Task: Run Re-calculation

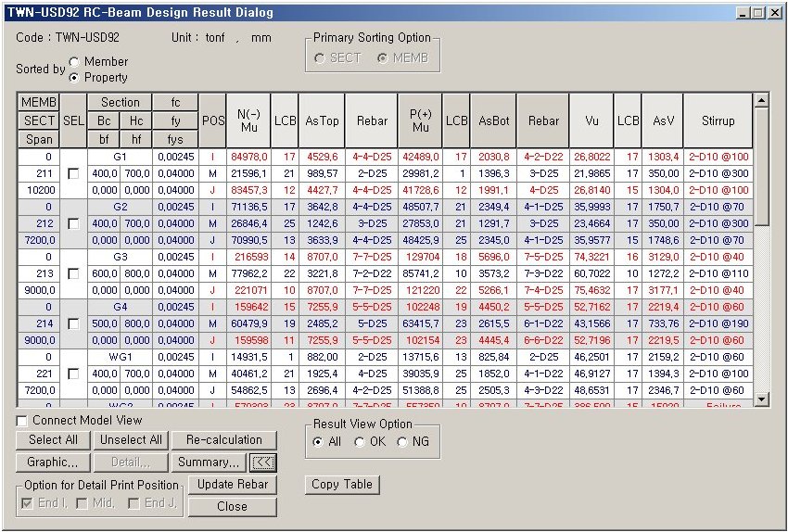Action: click(223, 440)
